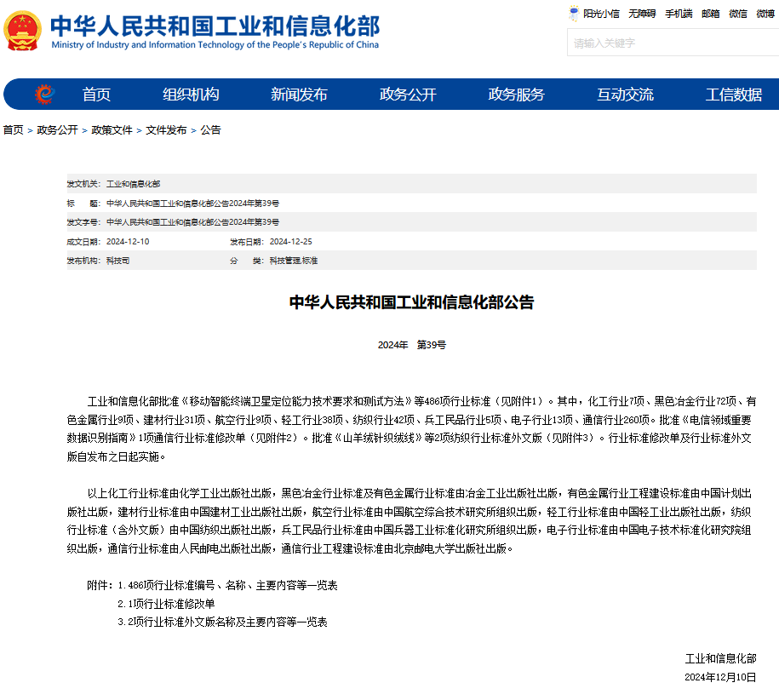779x700 pixels.
Task: Go to the 首页 navigation tab
Action: tap(96, 95)
